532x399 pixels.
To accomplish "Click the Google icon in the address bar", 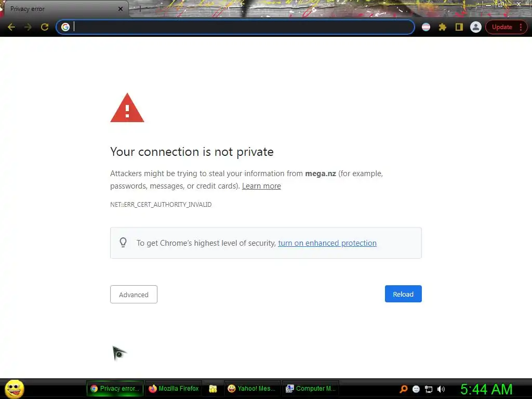I will (65, 27).
